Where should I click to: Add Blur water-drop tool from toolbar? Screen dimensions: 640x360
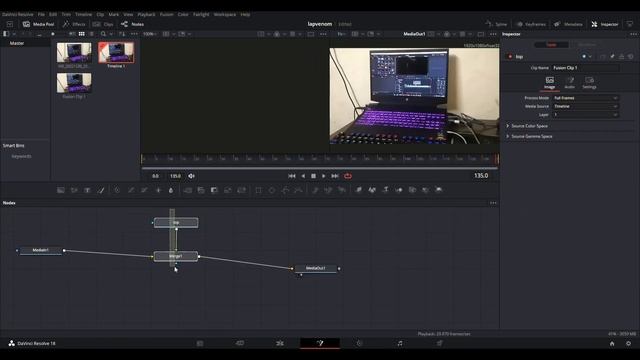tap(171, 190)
